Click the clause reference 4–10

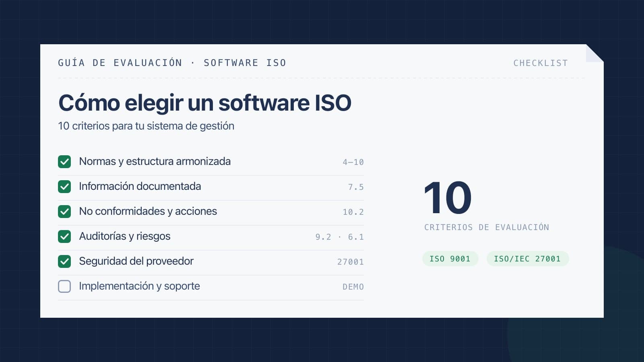[353, 162]
